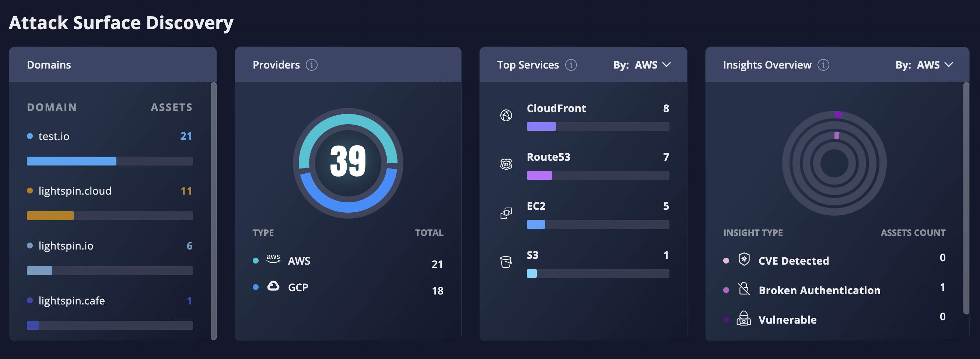Click the GCP cloud icon

pyautogui.click(x=273, y=286)
